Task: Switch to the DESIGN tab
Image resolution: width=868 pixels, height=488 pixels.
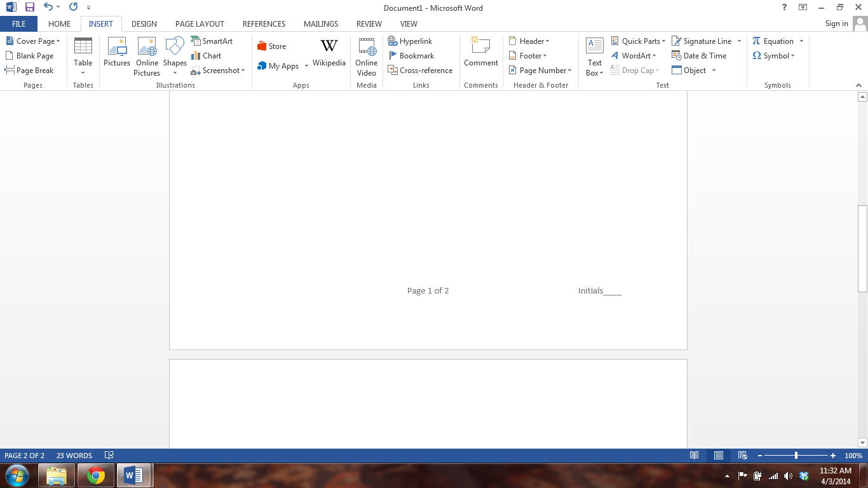Action: pos(144,24)
